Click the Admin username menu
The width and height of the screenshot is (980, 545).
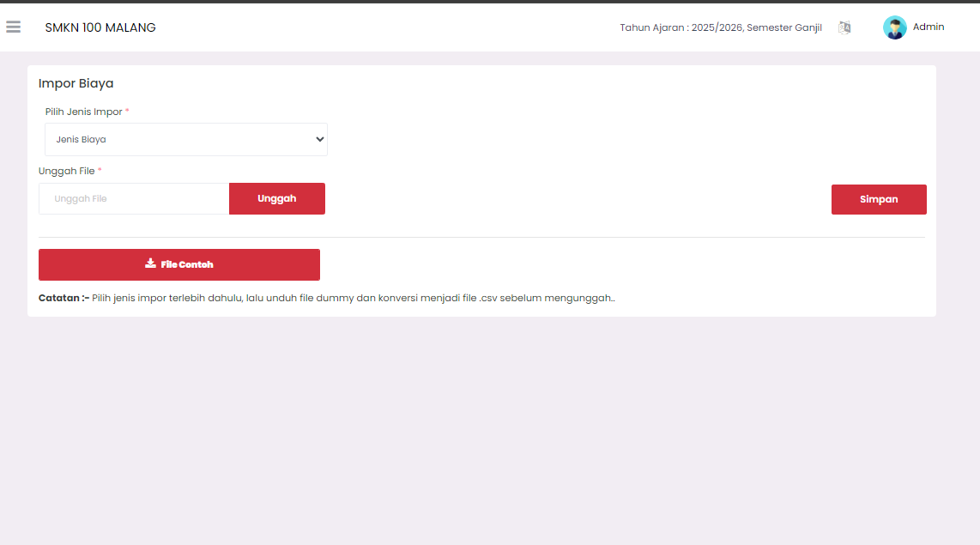(x=929, y=27)
